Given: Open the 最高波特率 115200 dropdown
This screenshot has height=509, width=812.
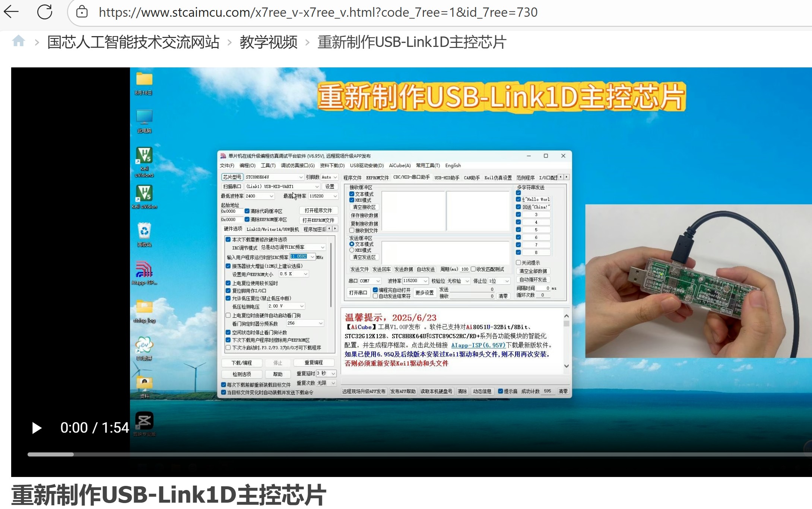Looking at the screenshot, I should [335, 196].
